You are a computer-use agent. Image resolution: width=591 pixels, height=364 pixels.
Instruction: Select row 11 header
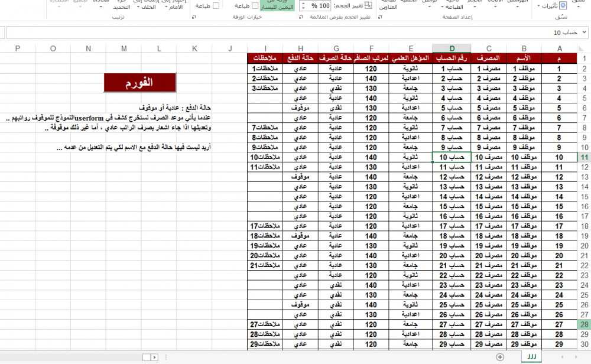pyautogui.click(x=584, y=157)
